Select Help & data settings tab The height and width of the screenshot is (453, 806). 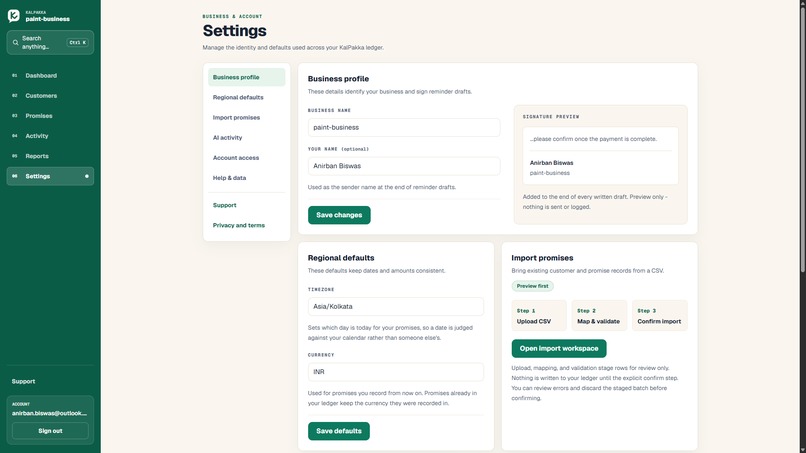click(247, 178)
